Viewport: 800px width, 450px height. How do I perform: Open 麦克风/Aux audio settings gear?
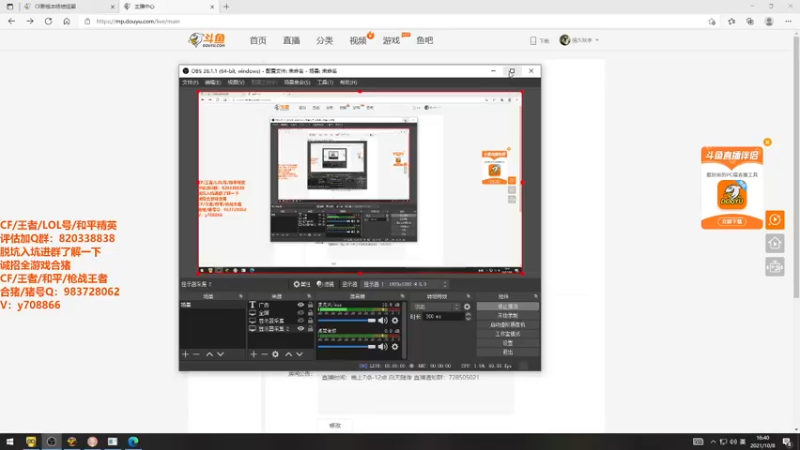[x=395, y=320]
